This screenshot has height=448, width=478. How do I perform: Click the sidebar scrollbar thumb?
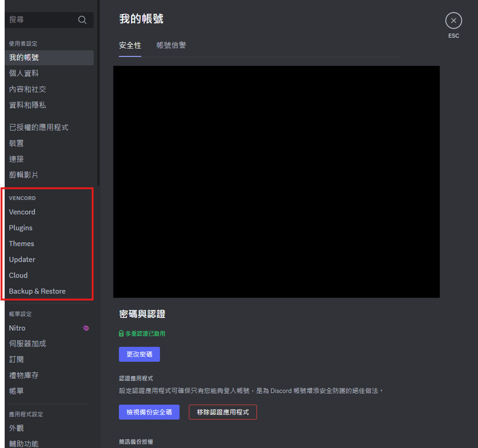(x=98, y=93)
